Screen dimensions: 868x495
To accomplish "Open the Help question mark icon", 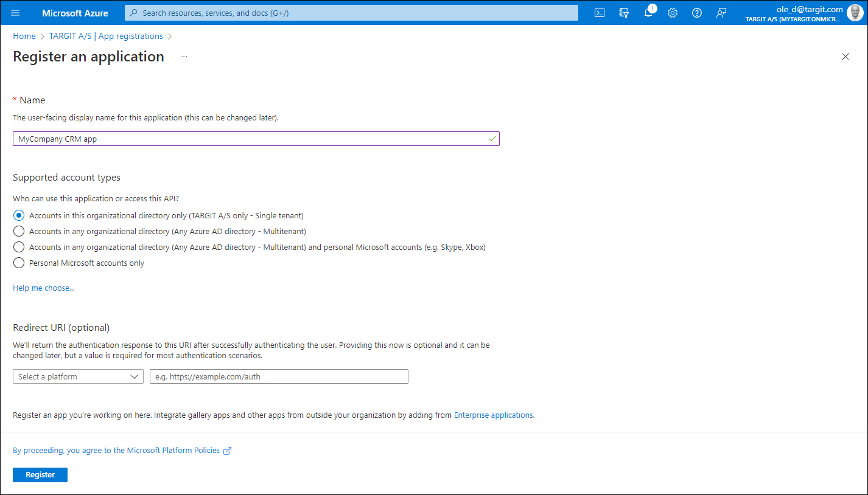I will [x=697, y=13].
